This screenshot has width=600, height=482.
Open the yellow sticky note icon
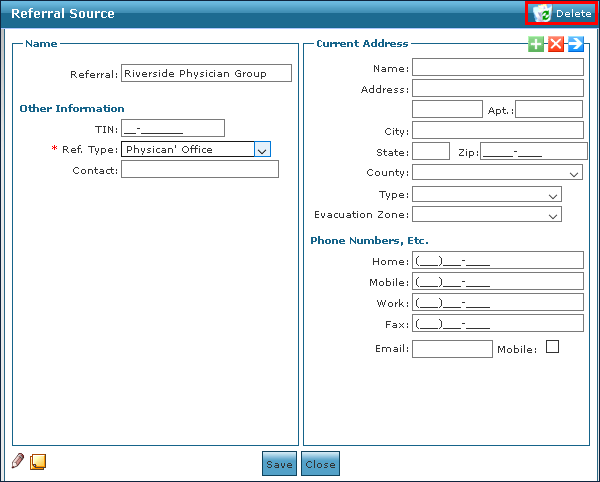(39, 461)
